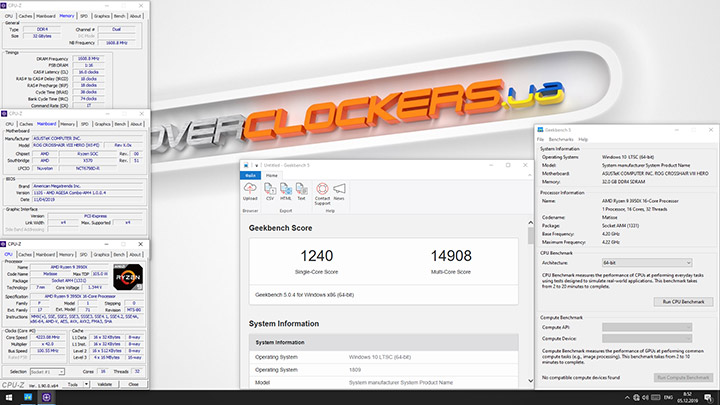Switch to Caches tab in bottom CPU-Z window
Viewport: 720px width, 405px height.
pyautogui.click(x=25, y=254)
